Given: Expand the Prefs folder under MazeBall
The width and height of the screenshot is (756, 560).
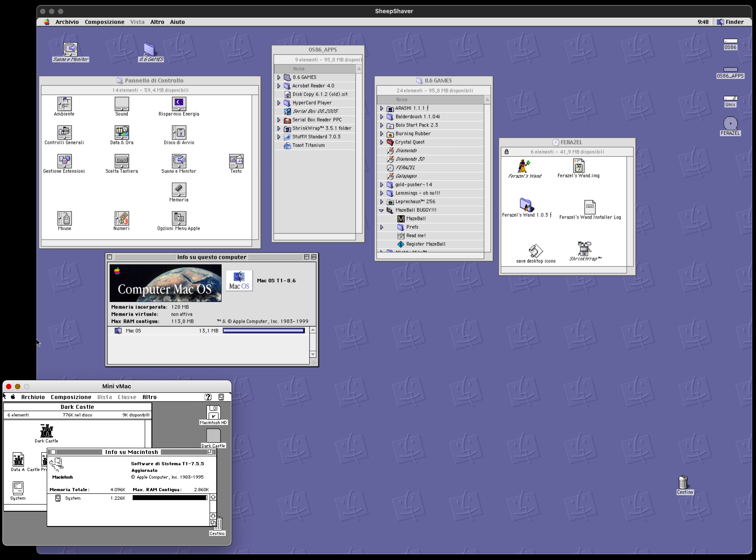Looking at the screenshot, I should [382, 227].
